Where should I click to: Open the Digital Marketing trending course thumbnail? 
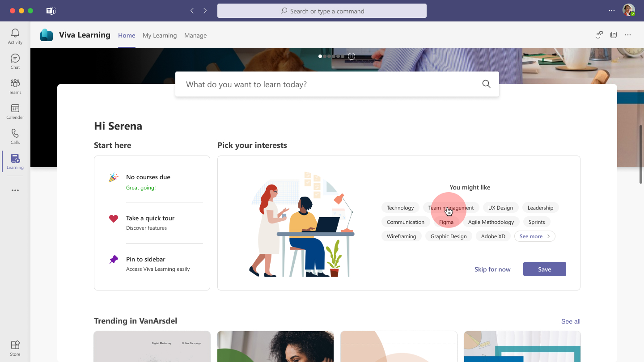point(152,346)
